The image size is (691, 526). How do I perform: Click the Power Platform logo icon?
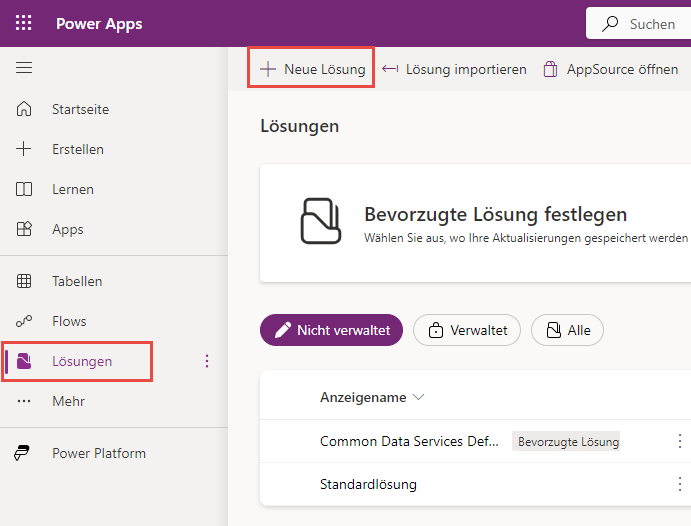(22, 453)
